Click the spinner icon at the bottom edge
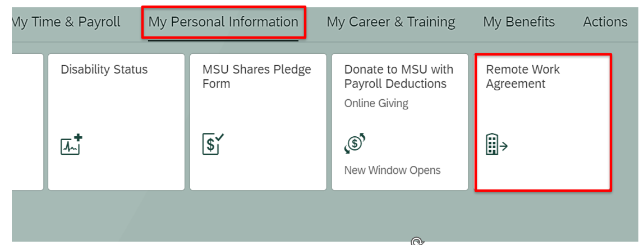 [417, 241]
